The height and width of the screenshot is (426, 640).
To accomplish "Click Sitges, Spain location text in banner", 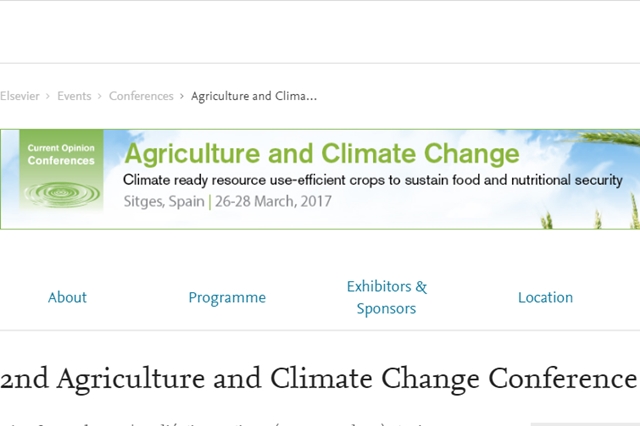I will [x=164, y=201].
